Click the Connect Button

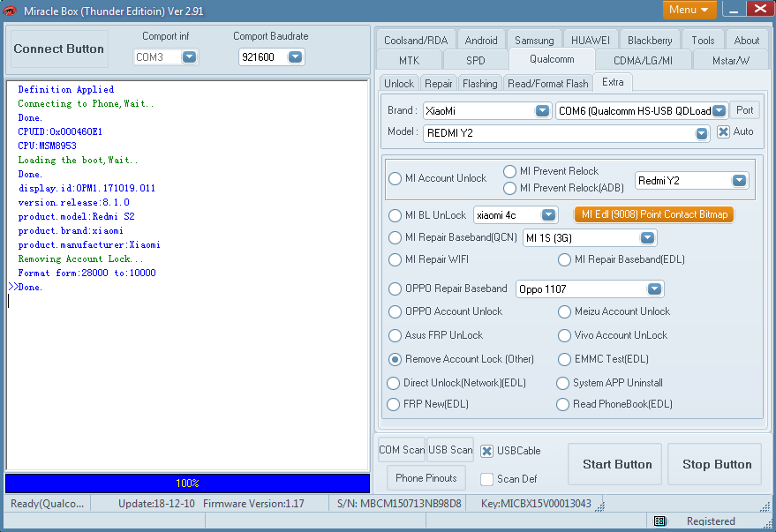point(59,49)
